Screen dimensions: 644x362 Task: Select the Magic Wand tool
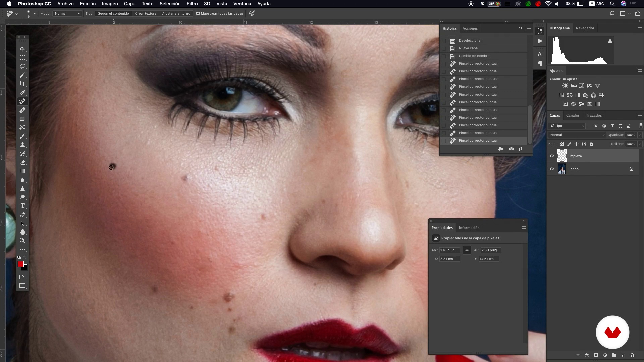coord(22,75)
